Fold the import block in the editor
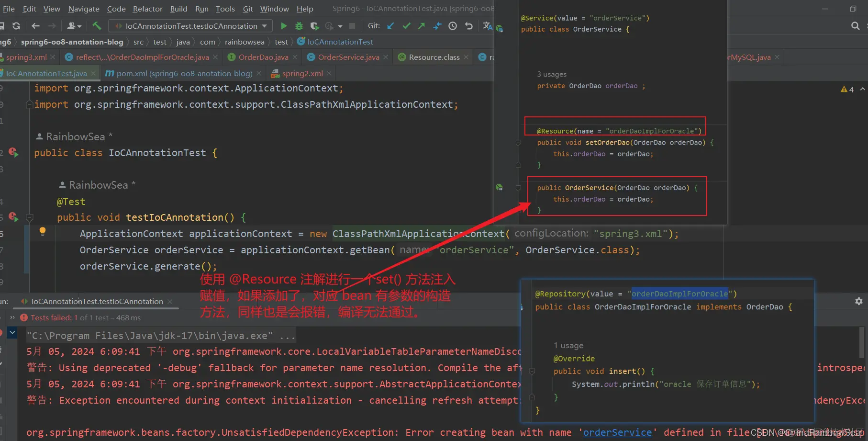 click(30, 104)
